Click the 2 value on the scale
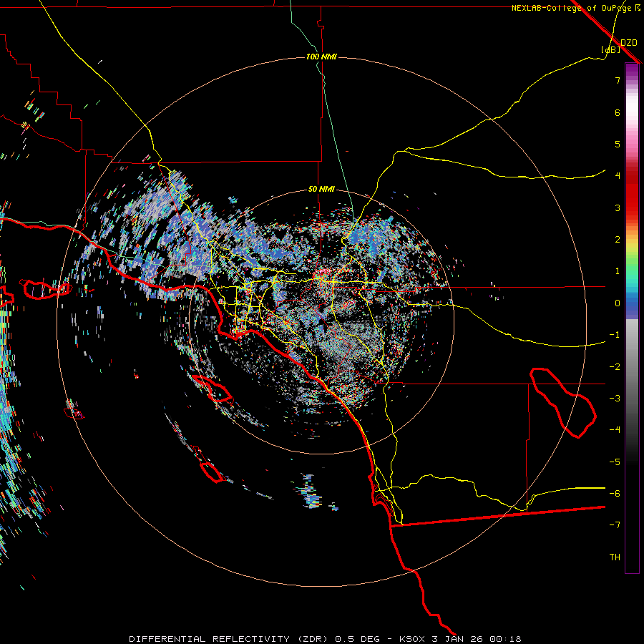Image resolution: width=644 pixels, height=644 pixels. click(618, 240)
